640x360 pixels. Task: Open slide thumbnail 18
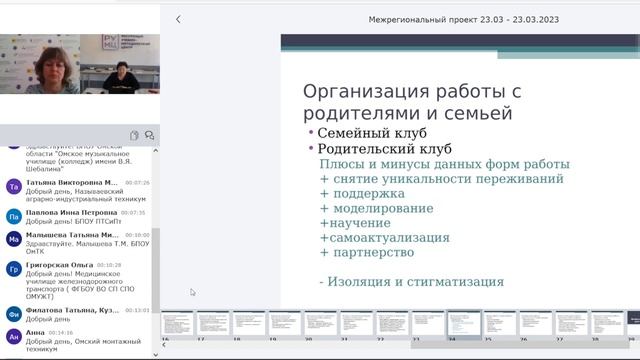click(249, 324)
